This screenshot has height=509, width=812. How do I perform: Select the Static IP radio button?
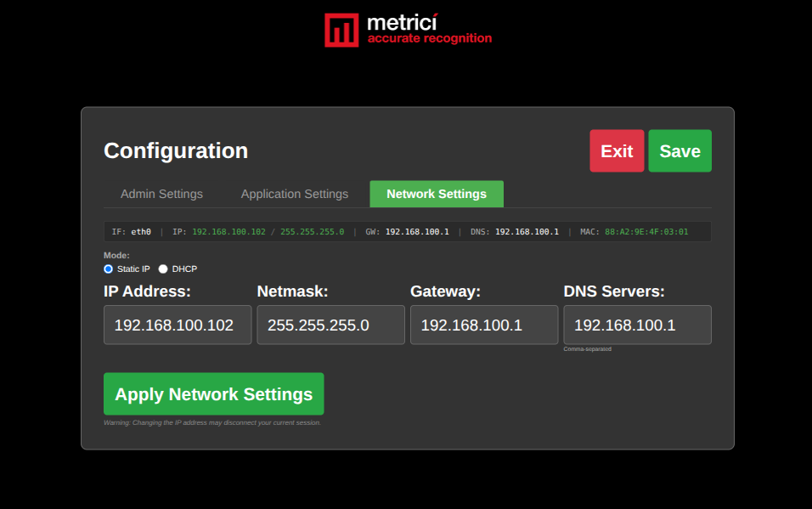108,269
